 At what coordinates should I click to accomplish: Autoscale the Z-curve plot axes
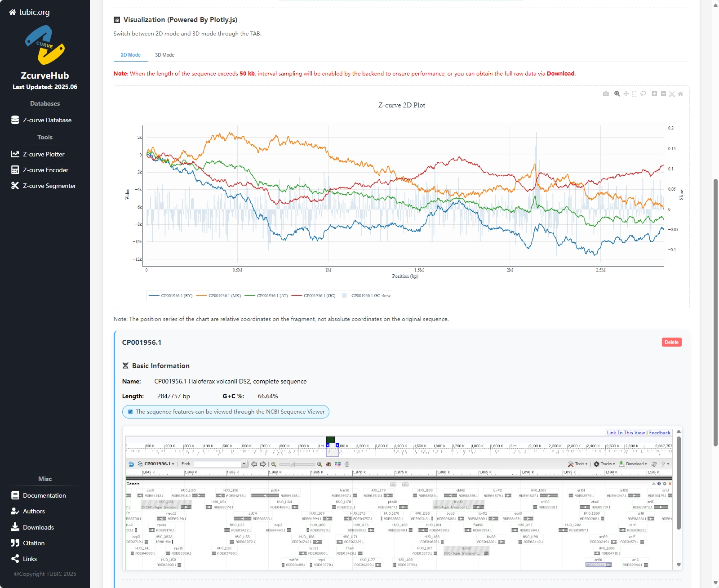tap(672, 94)
